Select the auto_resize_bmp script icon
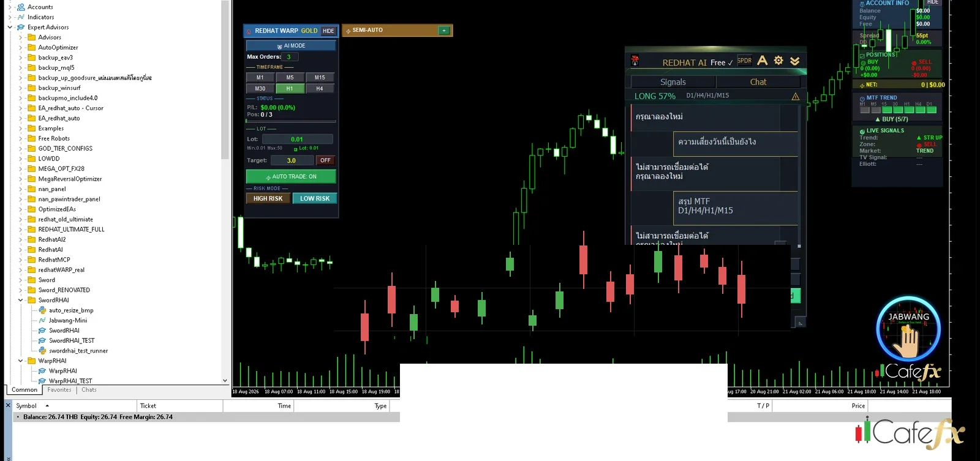This screenshot has width=980, height=461. (42, 310)
